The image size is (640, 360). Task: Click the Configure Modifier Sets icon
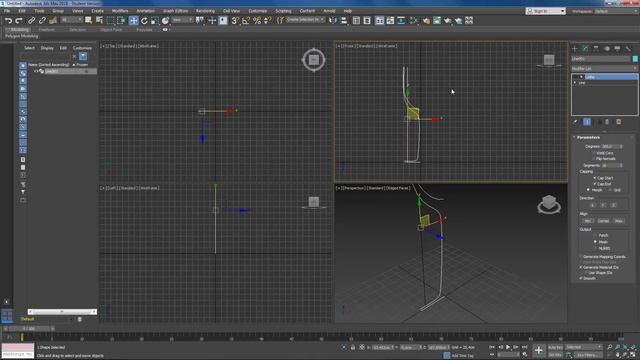618,122
